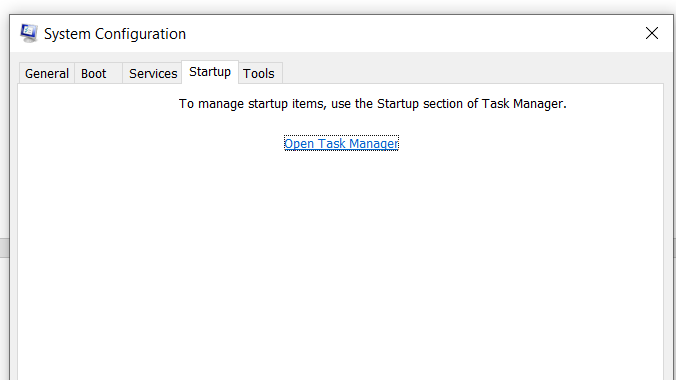This screenshot has height=380, width=676.
Task: Select the Services tab
Action: [153, 73]
